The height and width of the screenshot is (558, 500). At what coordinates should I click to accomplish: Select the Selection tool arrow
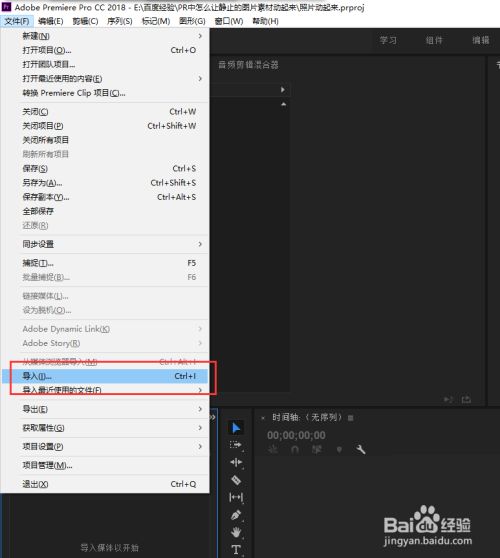[x=236, y=428]
